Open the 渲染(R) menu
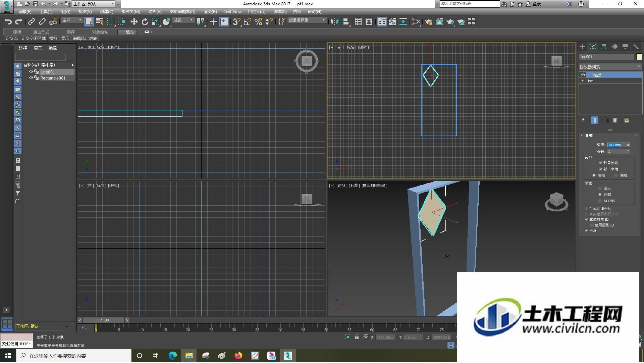This screenshot has height=363, width=644. tap(210, 11)
